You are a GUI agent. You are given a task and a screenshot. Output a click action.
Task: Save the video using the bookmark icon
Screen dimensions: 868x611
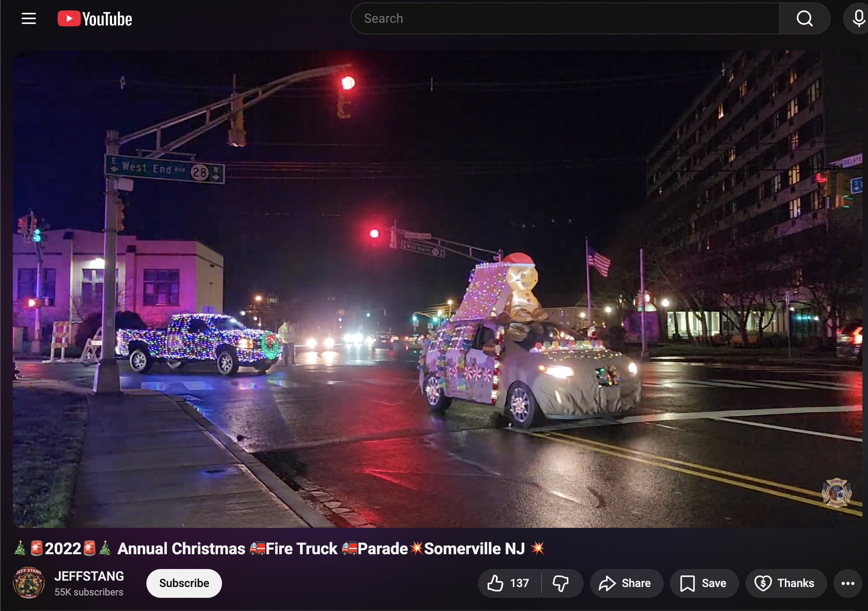tap(704, 583)
